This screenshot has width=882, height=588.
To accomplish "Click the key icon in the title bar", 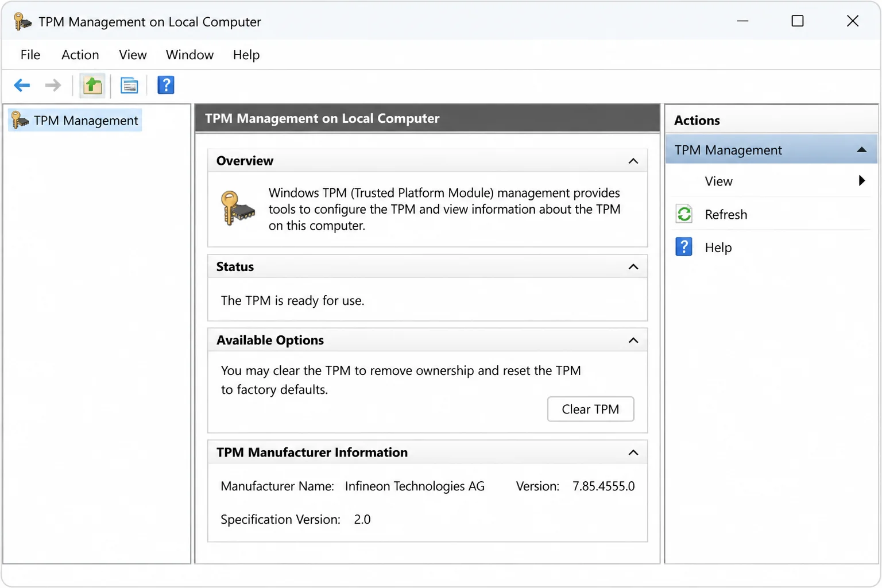I will point(22,22).
